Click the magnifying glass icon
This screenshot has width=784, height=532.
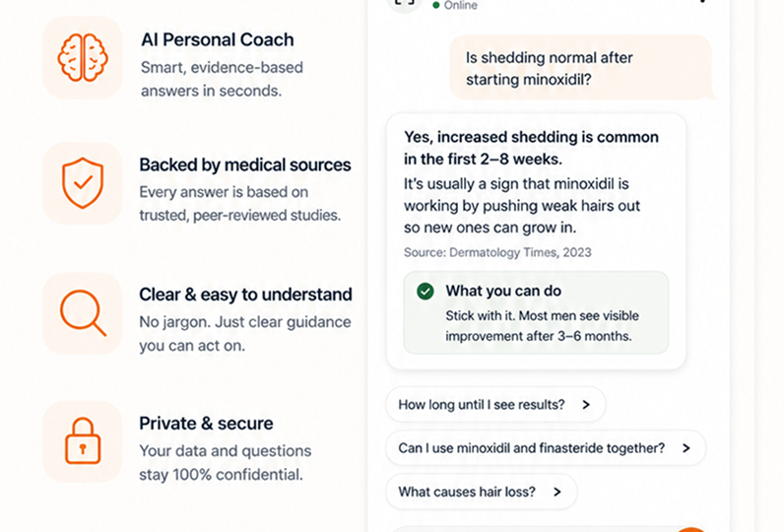pos(83,312)
